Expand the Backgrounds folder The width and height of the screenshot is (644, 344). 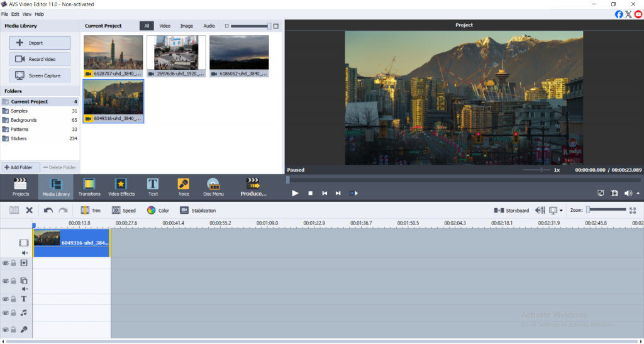pos(24,120)
